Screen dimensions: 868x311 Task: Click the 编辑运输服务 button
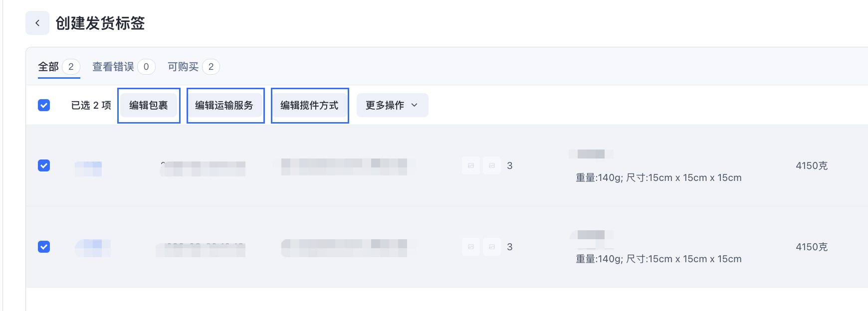coord(225,105)
